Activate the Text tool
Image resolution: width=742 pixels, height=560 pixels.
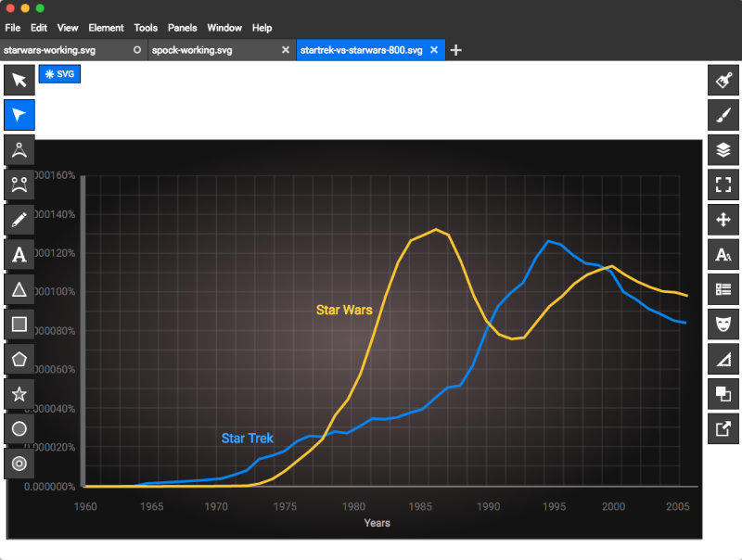pos(19,254)
